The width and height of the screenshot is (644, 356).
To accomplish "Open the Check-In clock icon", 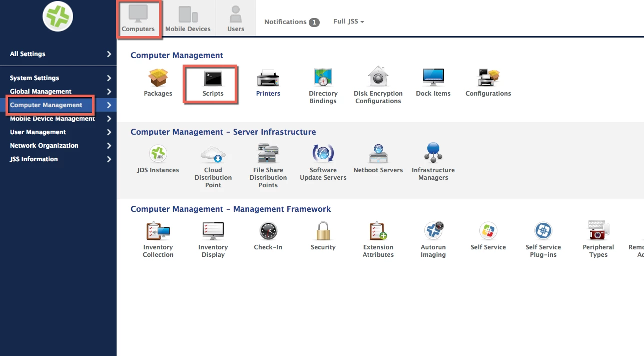I will click(x=268, y=231).
